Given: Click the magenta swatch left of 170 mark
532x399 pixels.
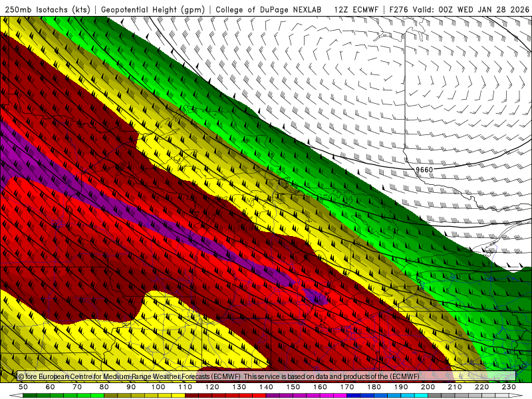Looking at the screenshot, I should (340, 396).
